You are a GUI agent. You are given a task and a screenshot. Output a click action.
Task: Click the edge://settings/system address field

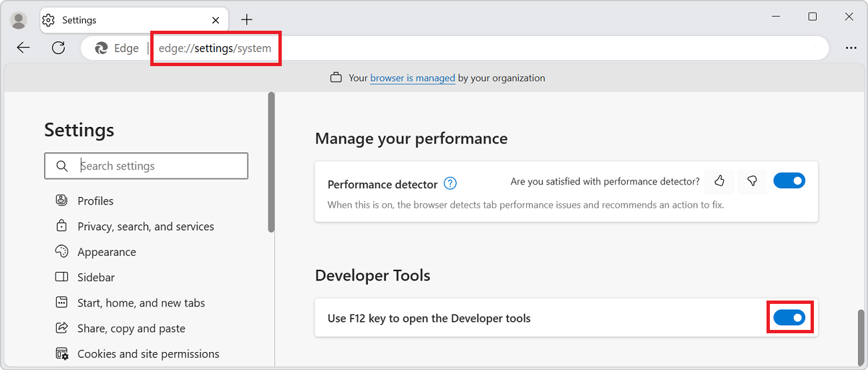click(x=215, y=48)
